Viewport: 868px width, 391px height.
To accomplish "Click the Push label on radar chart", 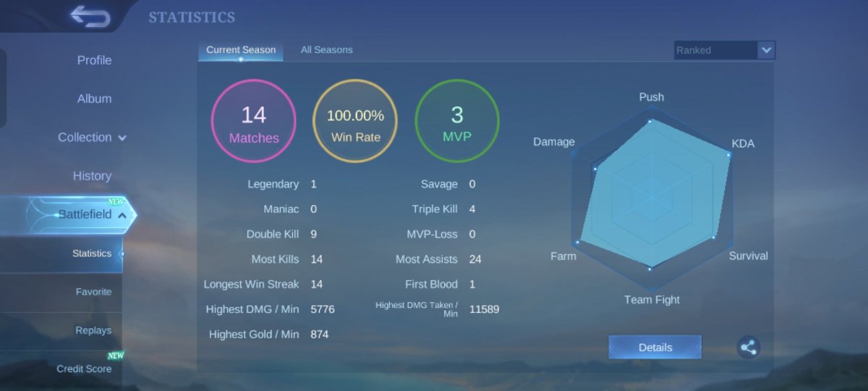I will click(652, 97).
